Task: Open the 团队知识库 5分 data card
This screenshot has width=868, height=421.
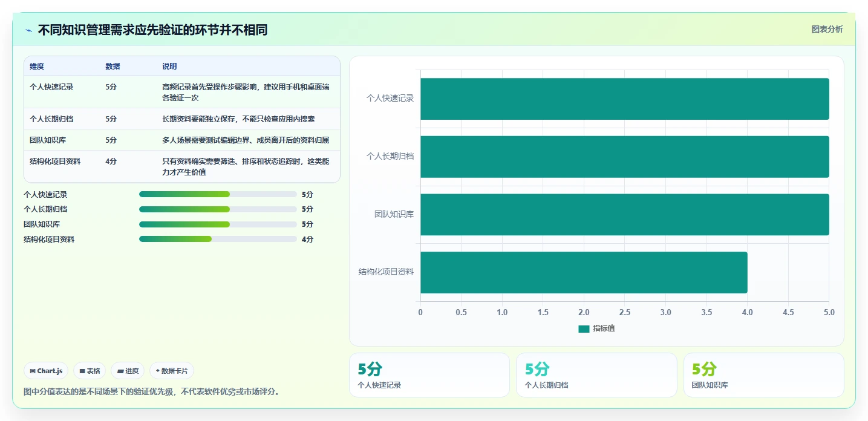Action: 763,375
